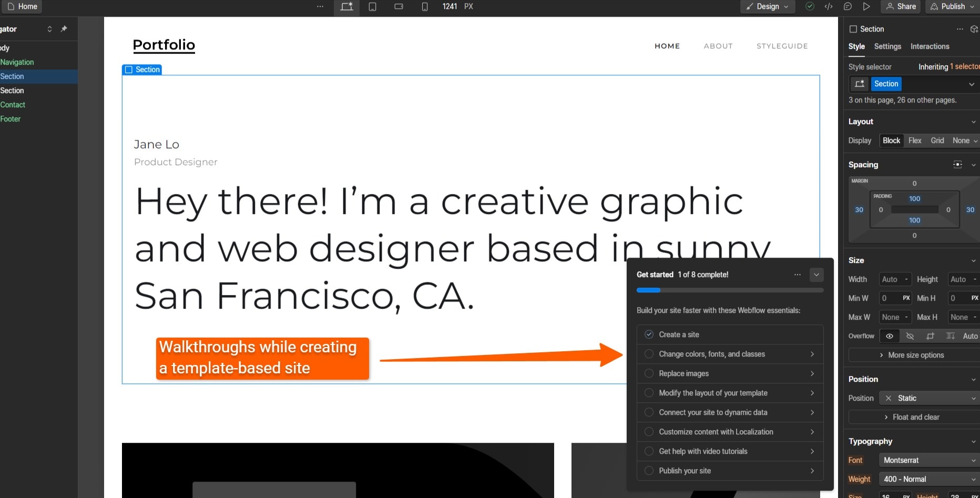Open the Position Static dropdown
This screenshot has height=498, width=980.
(x=929, y=398)
